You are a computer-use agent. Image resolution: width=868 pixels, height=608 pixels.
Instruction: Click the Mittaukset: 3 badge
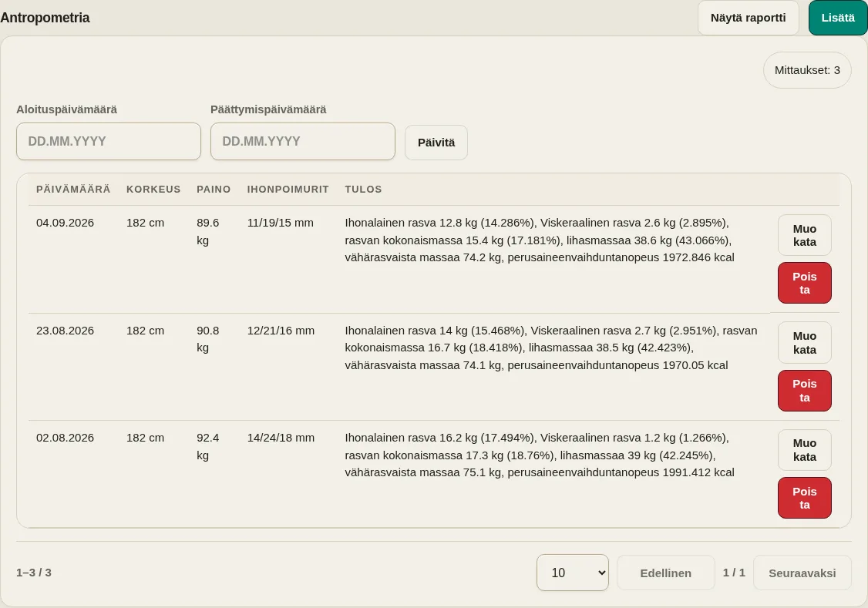coord(807,70)
